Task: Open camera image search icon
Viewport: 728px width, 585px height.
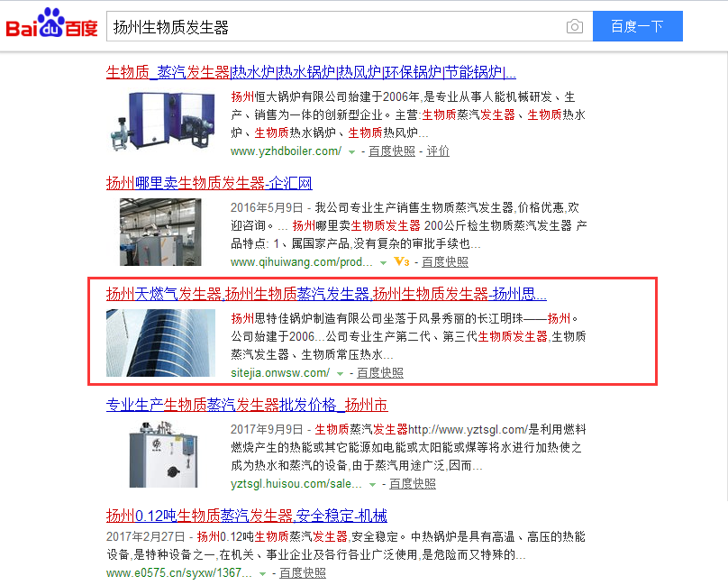Action: (574, 26)
